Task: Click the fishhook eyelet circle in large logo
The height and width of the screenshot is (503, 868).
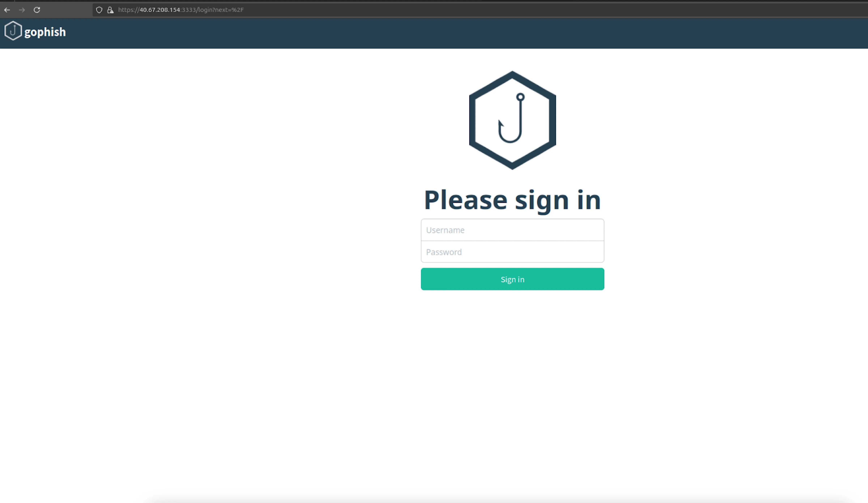Action: 520,97
